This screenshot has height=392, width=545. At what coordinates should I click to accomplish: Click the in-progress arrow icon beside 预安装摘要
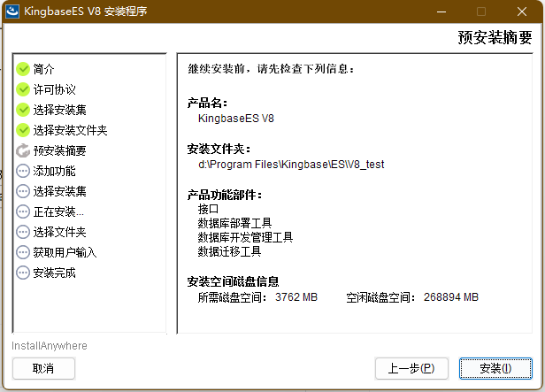23,150
